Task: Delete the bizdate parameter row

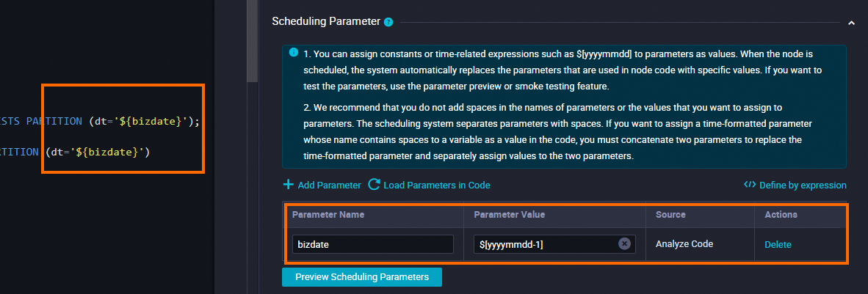Action: 778,244
